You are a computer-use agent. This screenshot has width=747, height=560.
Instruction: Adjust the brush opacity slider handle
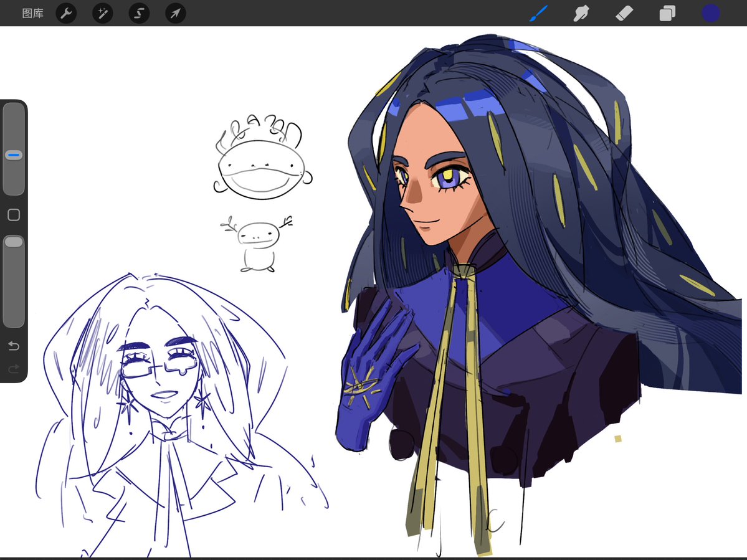(14, 242)
